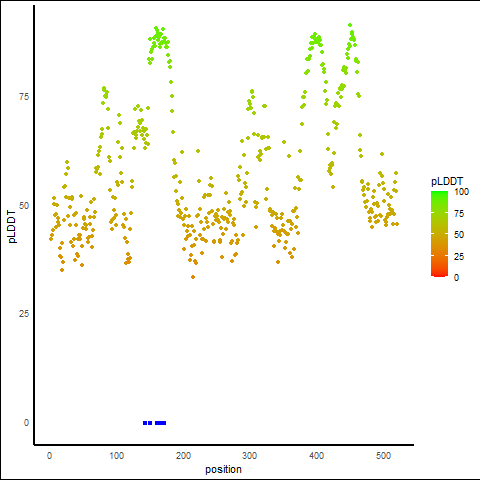This screenshot has width=480, height=480.
Task: Click the pLDDT color gradient legend bar
Action: click(439, 234)
